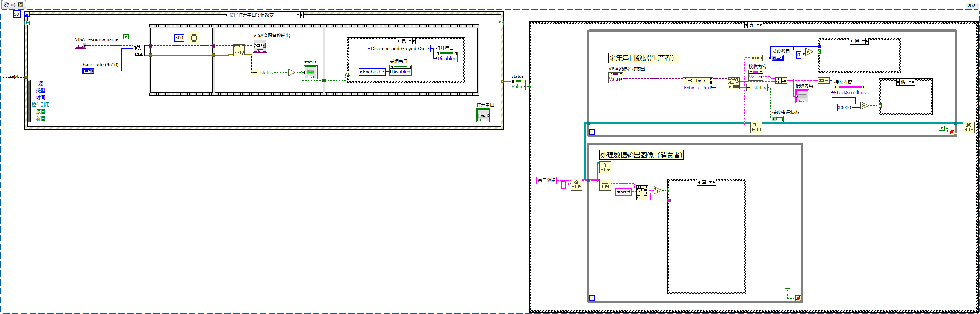Image resolution: width=980 pixels, height=314 pixels.
Task: Open the Disabled and Grayed Out enum dropdown
Action: (x=428, y=49)
